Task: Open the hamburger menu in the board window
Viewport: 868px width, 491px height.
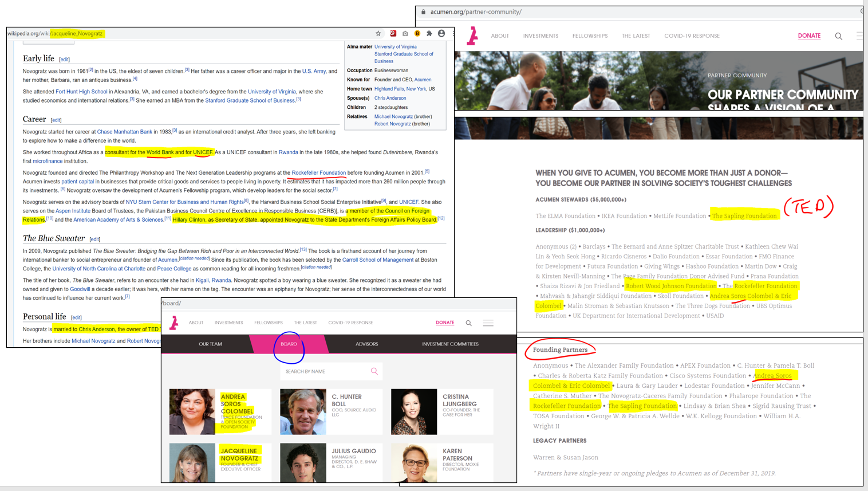Action: [488, 323]
